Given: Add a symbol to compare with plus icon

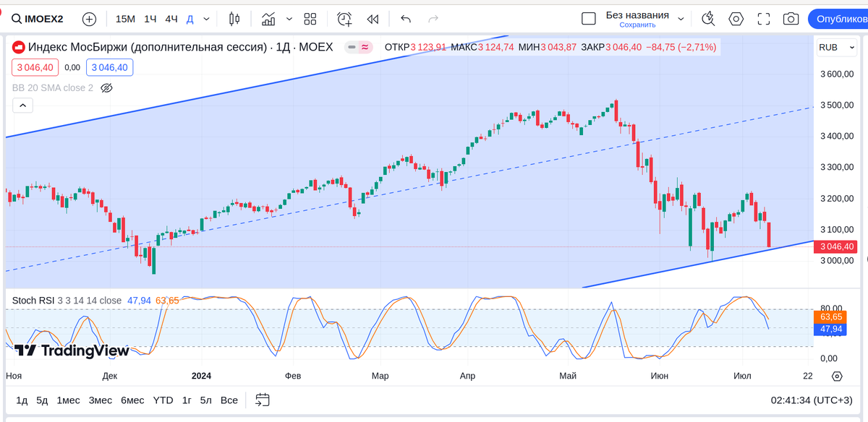Looking at the screenshot, I should click(x=89, y=19).
